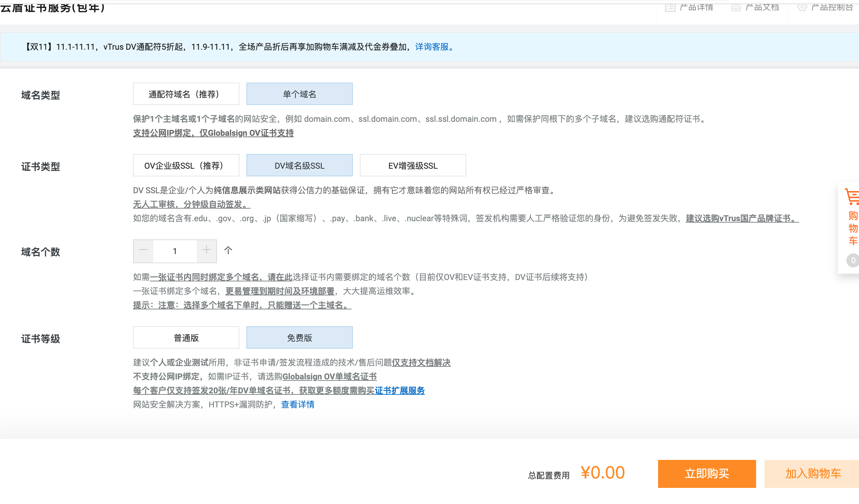Click 每个客户仅支持签发20张 quota note
This screenshot has height=504, width=859.
tap(254, 391)
